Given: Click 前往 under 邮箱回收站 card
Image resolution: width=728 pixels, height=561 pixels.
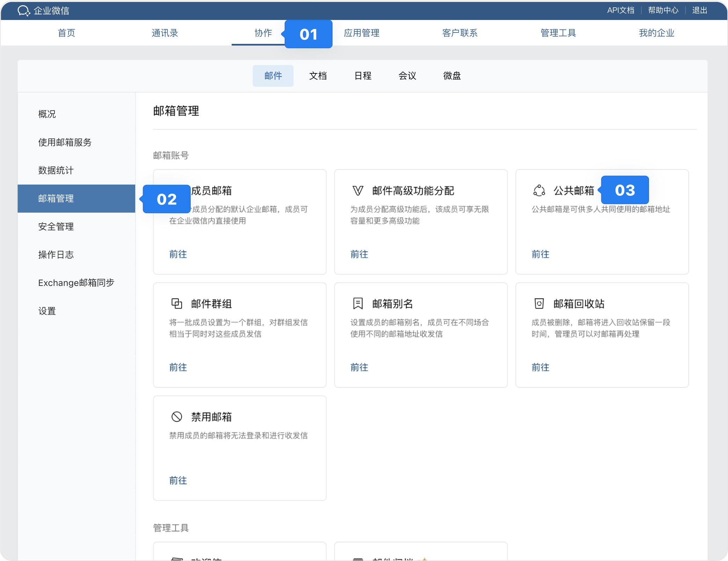Looking at the screenshot, I should tap(540, 367).
